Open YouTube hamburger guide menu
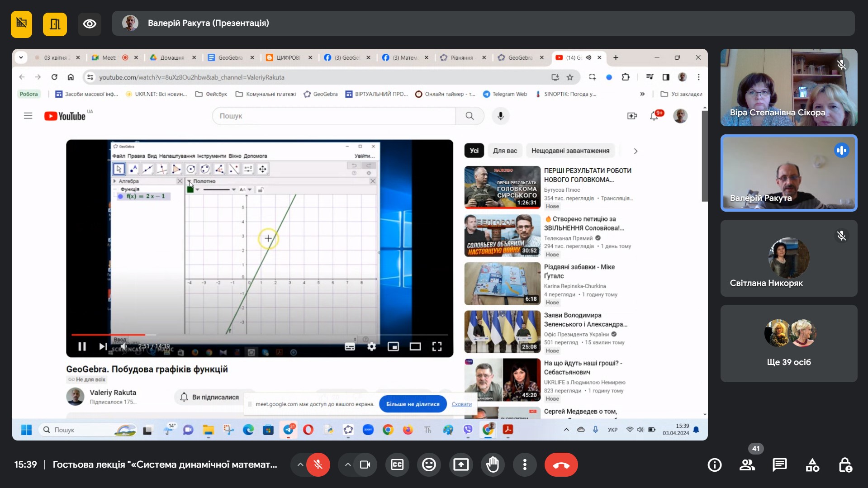 coord(28,116)
